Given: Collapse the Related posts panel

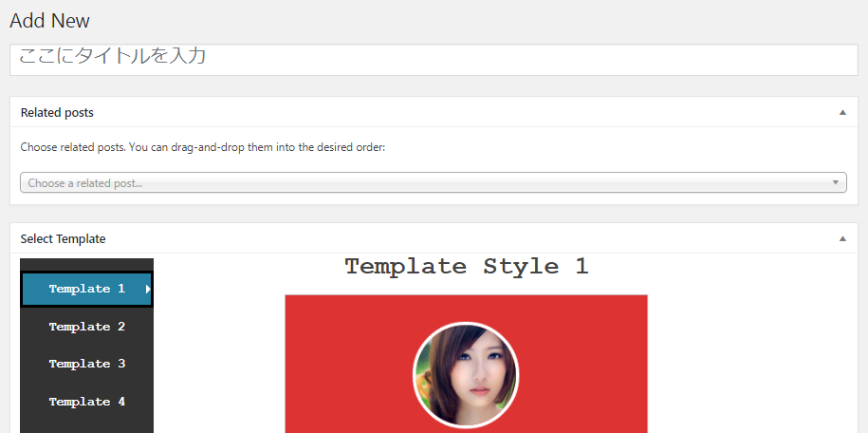Looking at the screenshot, I should [842, 113].
